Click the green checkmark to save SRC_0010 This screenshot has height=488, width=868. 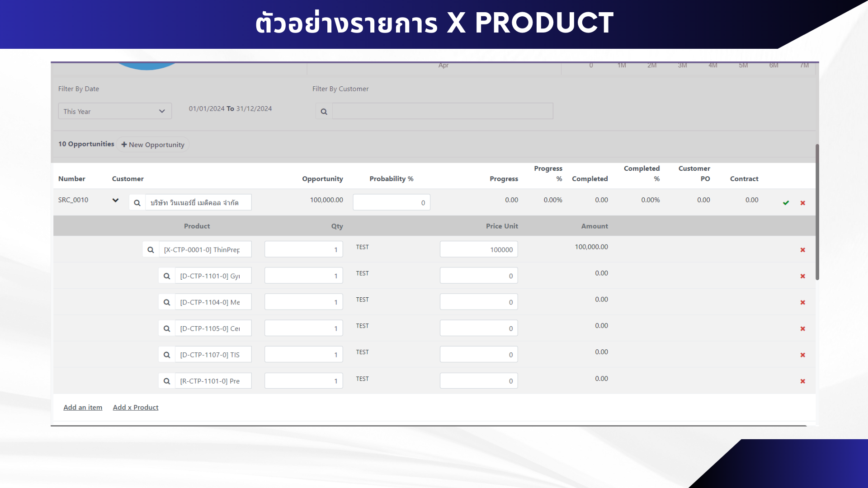point(786,203)
